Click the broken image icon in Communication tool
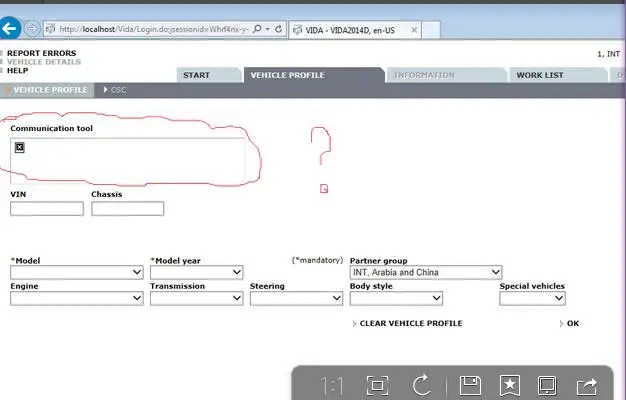The width and height of the screenshot is (626, 400). point(20,148)
